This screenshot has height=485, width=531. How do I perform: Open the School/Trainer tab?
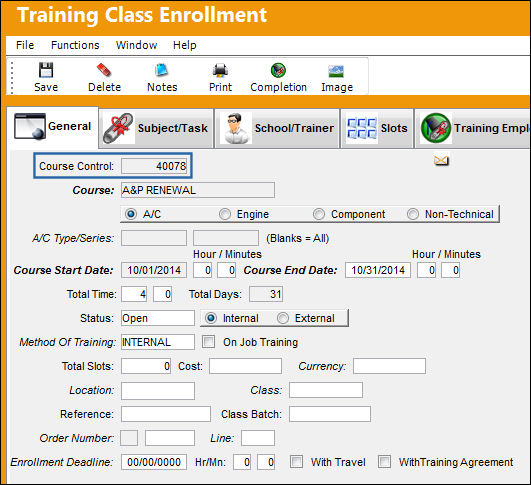tap(277, 128)
